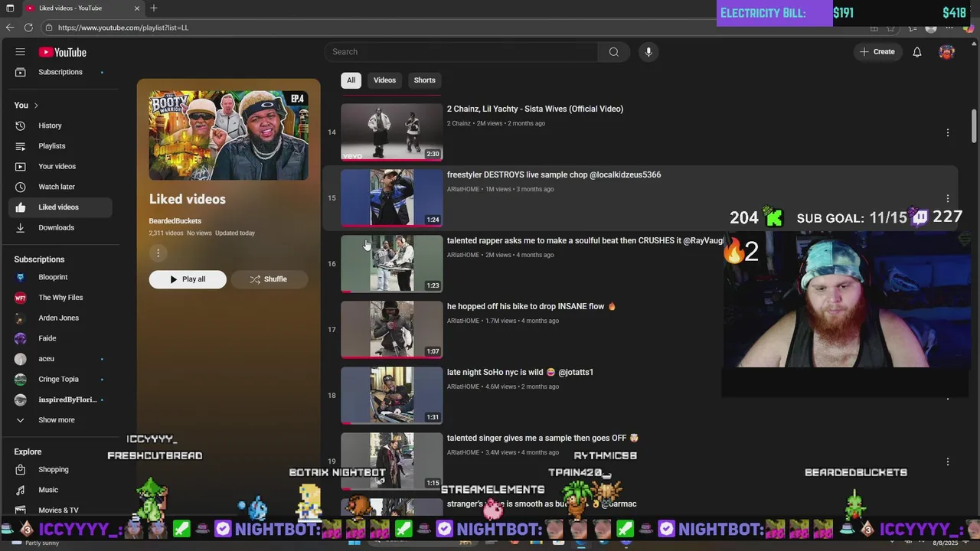
Task: Open Music under Explore
Action: pyautogui.click(x=60, y=490)
